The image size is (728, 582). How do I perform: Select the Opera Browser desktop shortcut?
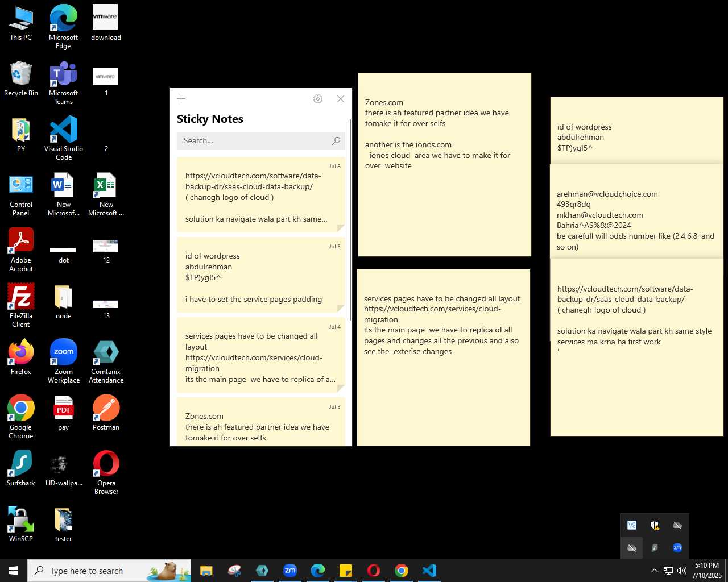tap(106, 473)
